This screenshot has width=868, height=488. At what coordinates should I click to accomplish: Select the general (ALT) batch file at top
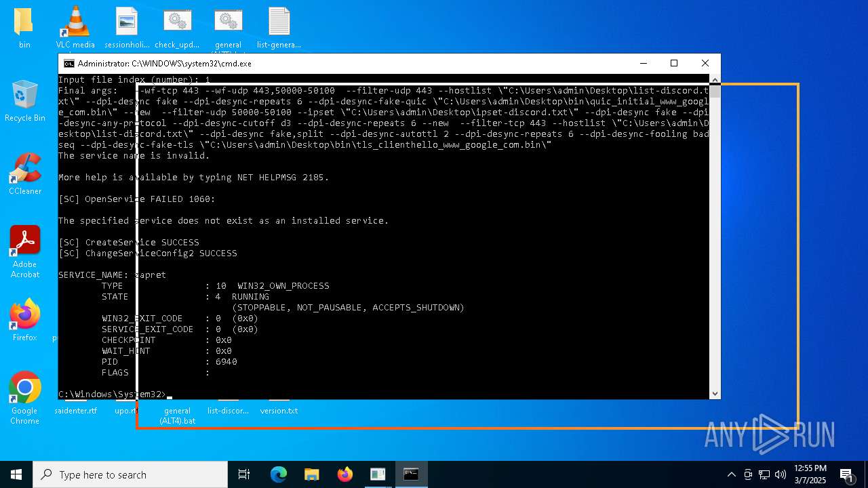229,27
